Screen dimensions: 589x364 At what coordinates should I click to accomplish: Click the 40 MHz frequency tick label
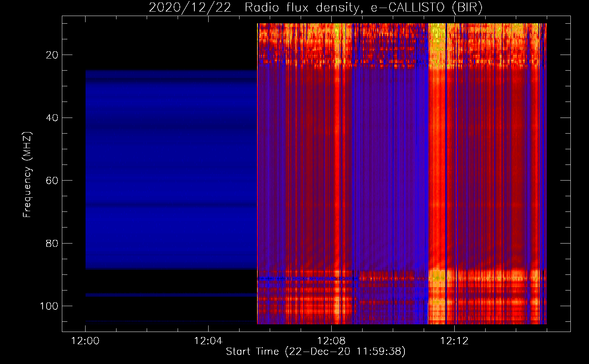pyautogui.click(x=52, y=118)
